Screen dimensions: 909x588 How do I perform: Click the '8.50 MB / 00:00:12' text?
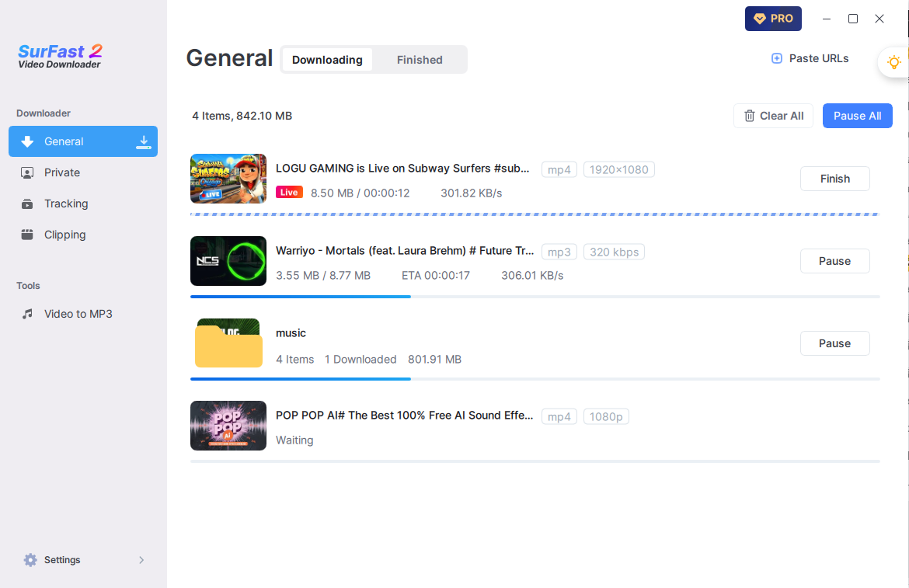[x=360, y=193]
